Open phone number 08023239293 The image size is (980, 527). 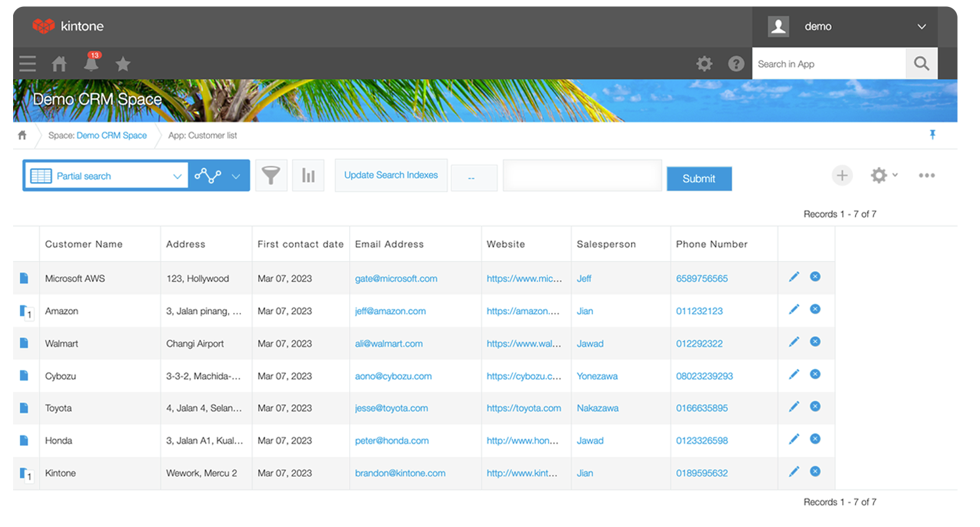704,375
